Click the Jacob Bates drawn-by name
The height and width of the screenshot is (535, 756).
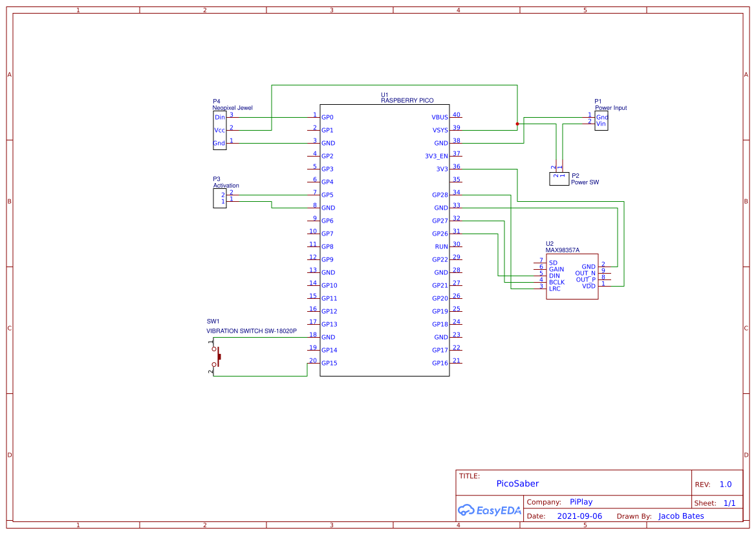click(681, 516)
